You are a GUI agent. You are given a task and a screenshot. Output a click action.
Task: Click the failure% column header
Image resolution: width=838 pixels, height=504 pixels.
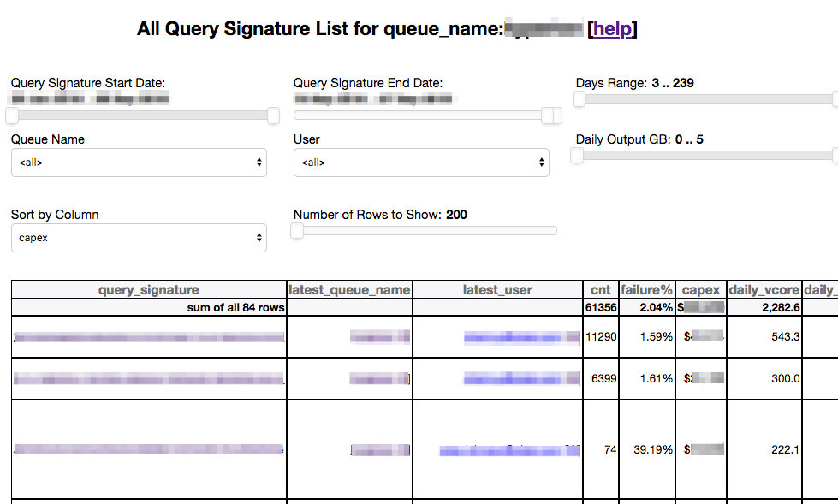coord(646,290)
